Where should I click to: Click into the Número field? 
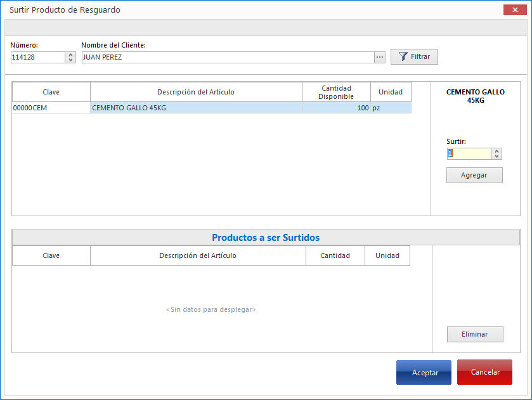tap(37, 57)
